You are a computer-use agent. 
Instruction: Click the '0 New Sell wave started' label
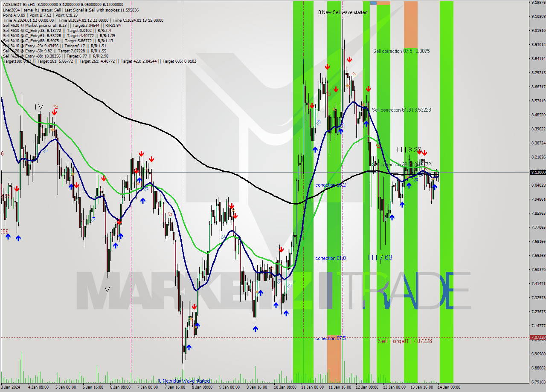pos(343,12)
